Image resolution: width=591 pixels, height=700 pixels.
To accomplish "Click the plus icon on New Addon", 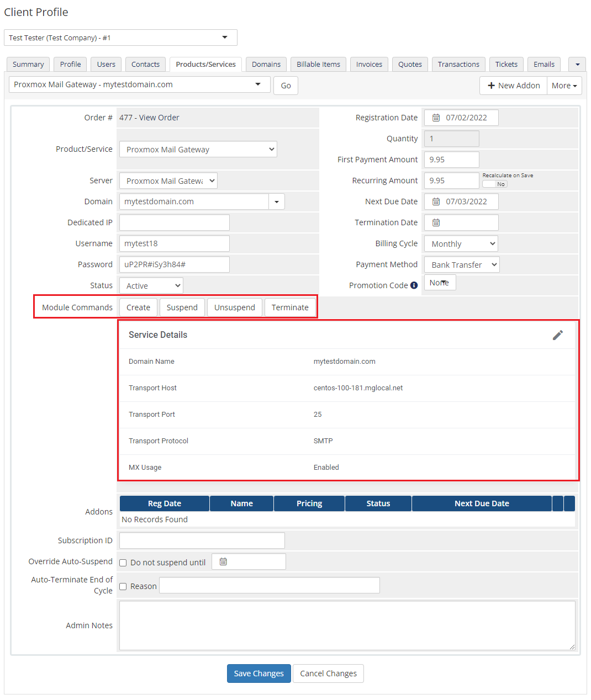I will tap(491, 86).
